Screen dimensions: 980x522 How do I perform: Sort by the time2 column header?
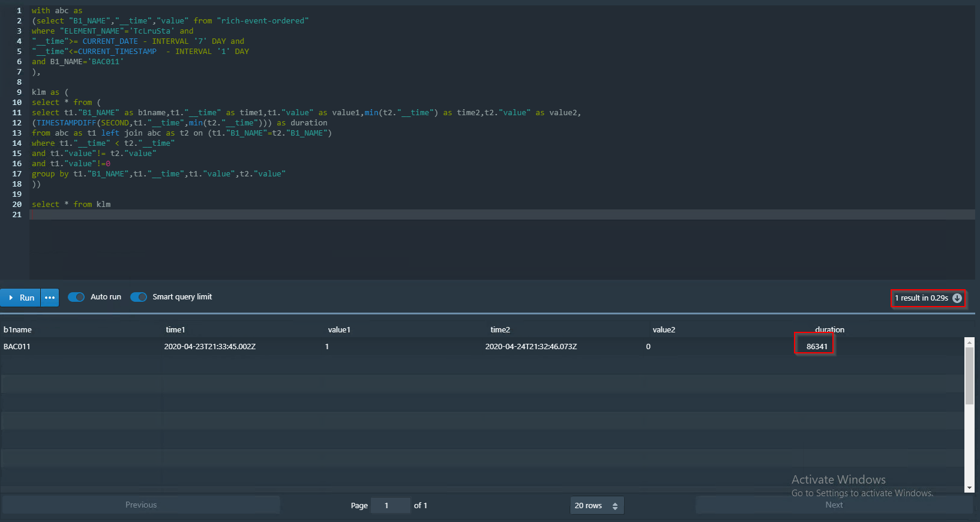pyautogui.click(x=500, y=329)
